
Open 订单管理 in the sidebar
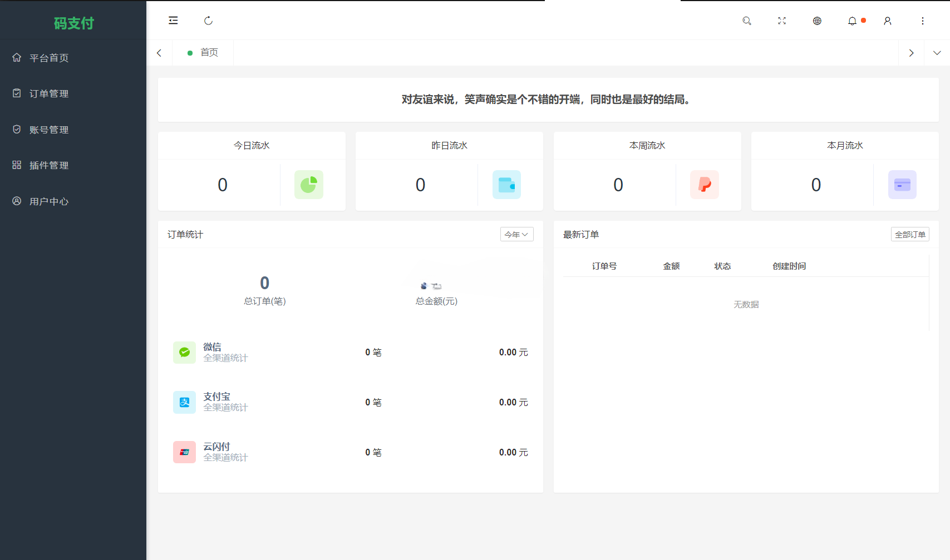(x=50, y=93)
